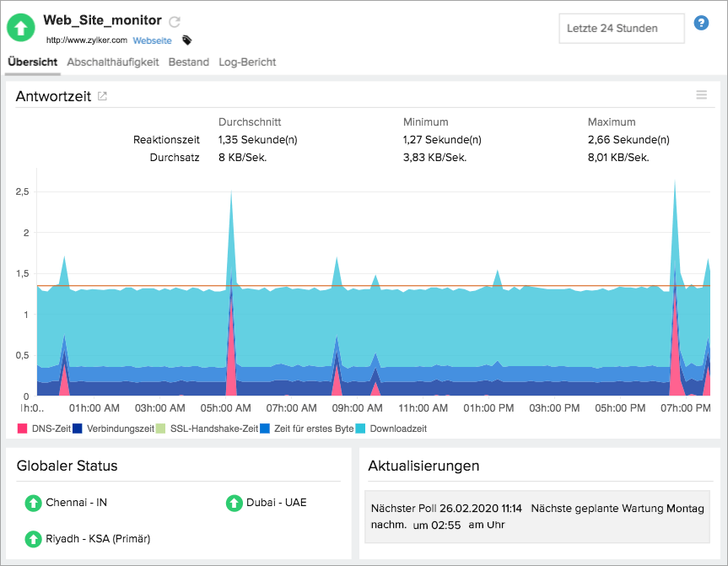Viewport: 728px width, 566px height.
Task: Click the 3,83 KB/Sek. minimum throughput
Action: tap(434, 158)
